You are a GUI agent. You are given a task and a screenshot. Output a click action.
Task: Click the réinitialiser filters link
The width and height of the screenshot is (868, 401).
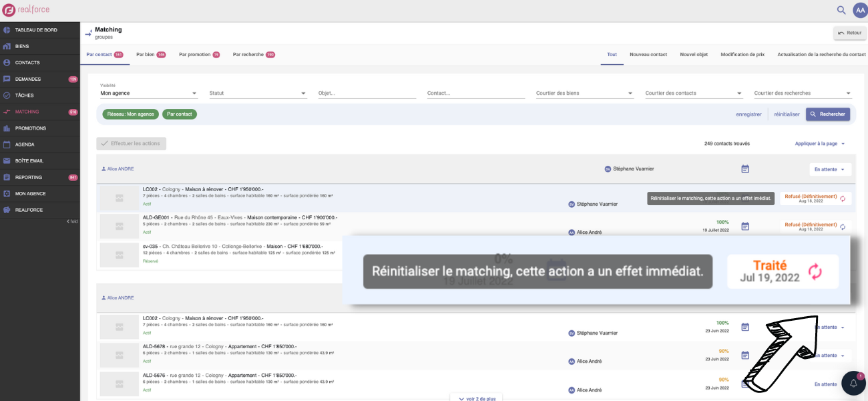click(787, 114)
